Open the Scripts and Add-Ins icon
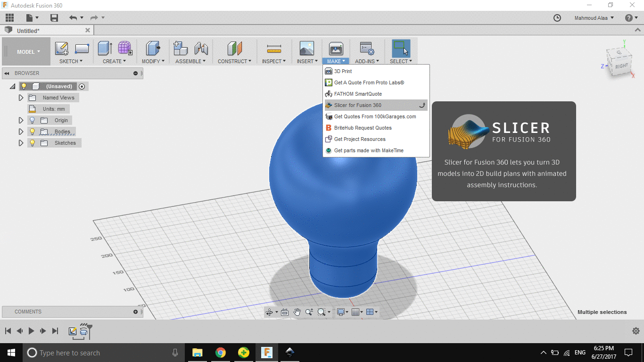This screenshot has width=644, height=362. [x=367, y=48]
